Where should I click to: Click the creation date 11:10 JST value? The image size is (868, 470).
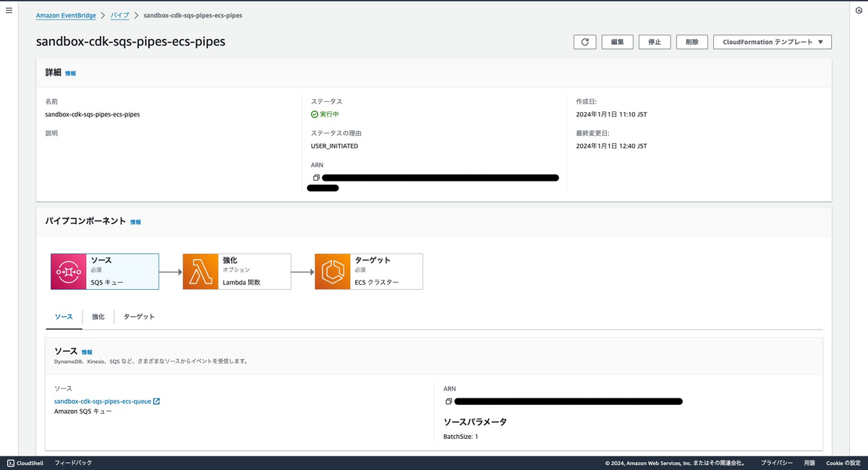(611, 114)
